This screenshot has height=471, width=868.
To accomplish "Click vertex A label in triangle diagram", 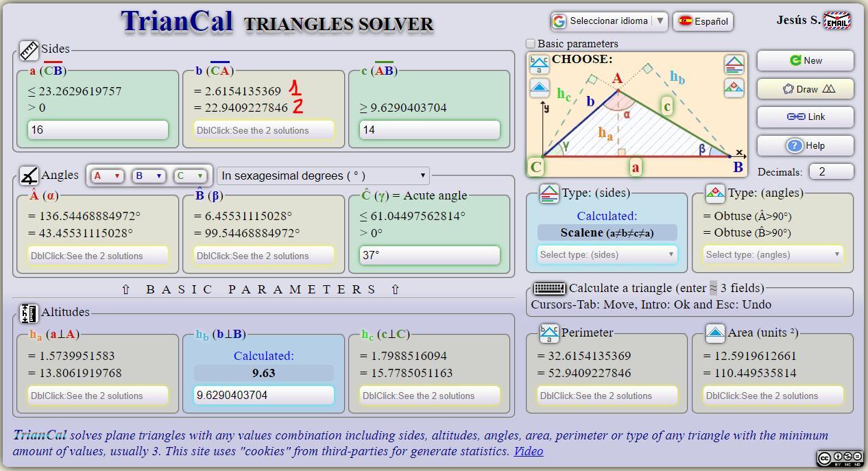I will tap(618, 78).
